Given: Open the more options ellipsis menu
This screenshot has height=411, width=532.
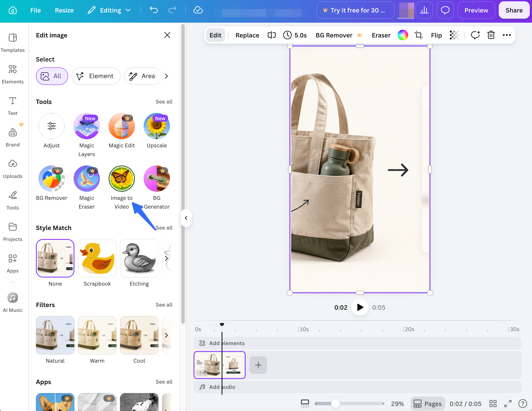Looking at the screenshot, I should click(x=507, y=35).
